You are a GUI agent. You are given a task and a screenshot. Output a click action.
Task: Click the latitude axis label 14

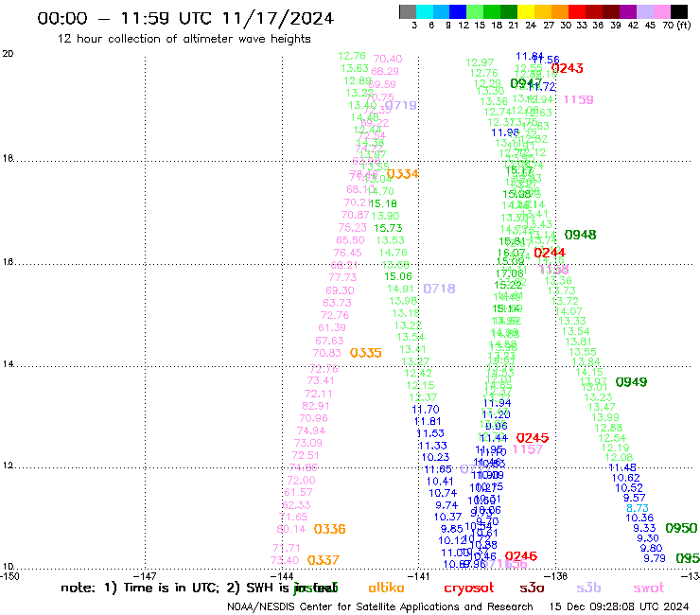[8, 364]
